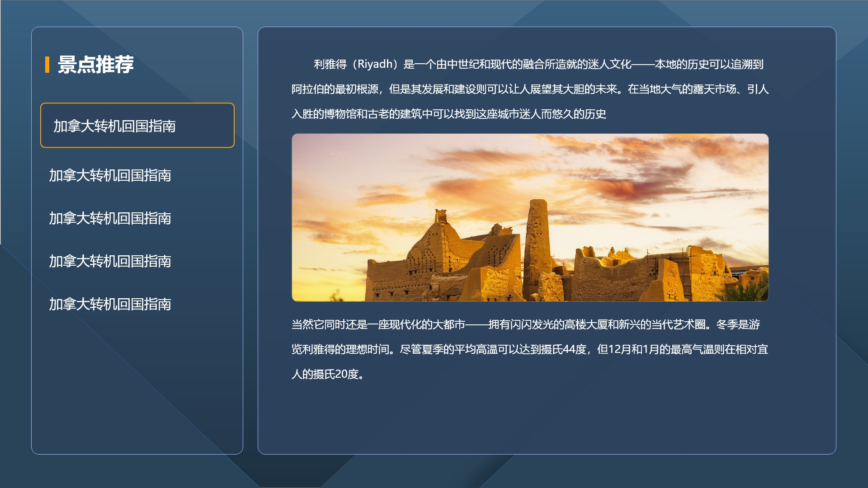Choose the third 加拿大转机回国指南 entry in the sidebar list
Viewport: 868px width, 488px height.
click(110, 218)
